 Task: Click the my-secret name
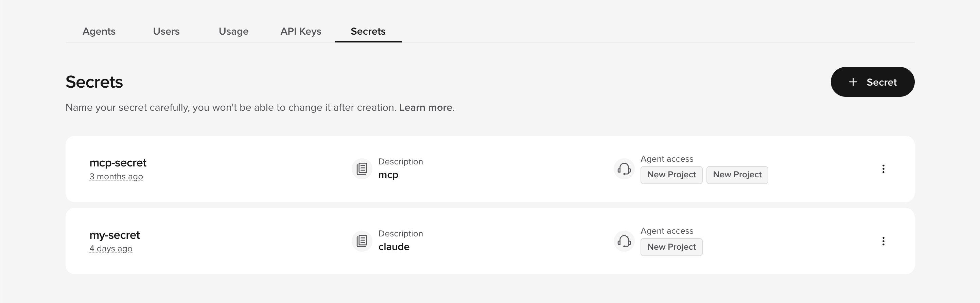pyautogui.click(x=115, y=235)
